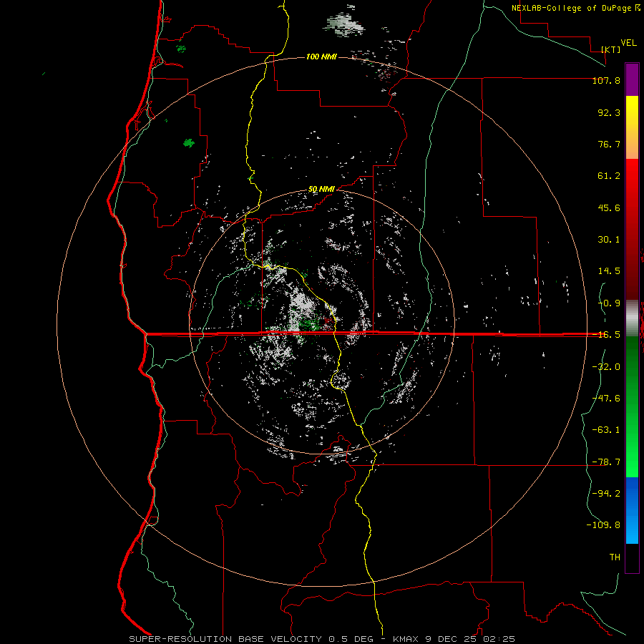Click the 02:25 timestamp
644x644 pixels.
499,639
